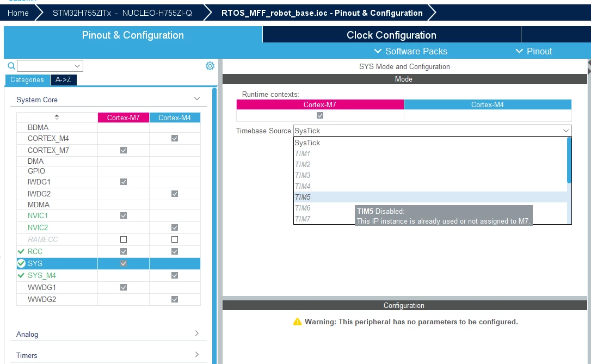This screenshot has width=591, height=364.
Task: Click the circled checkmark icon beside SYS
Action: 21,263
